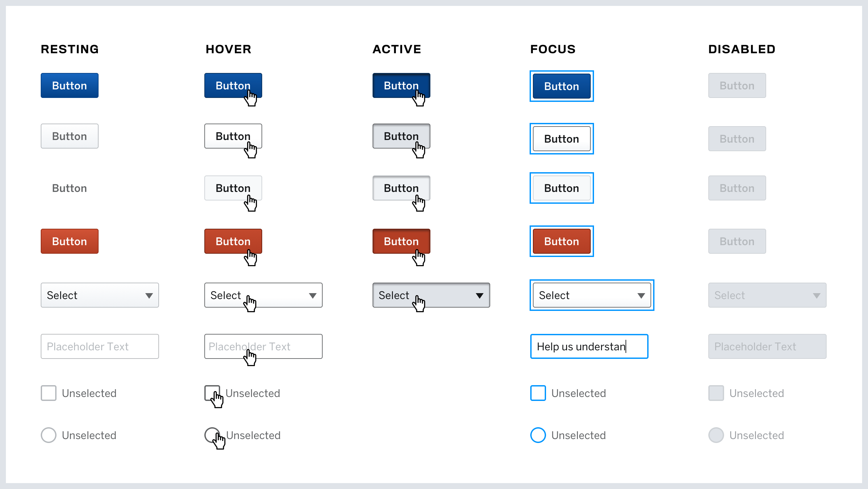Click the 'Help us understan' focused input
Screen dimensions: 868x489
pos(589,346)
